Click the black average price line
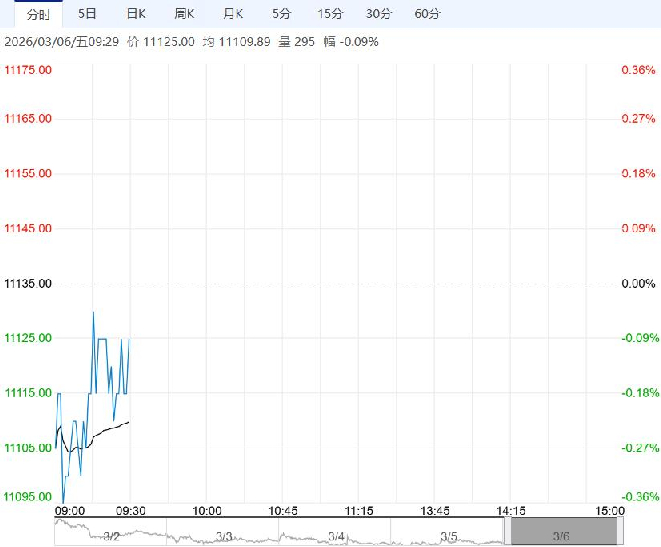The height and width of the screenshot is (547, 661). (x=110, y=427)
